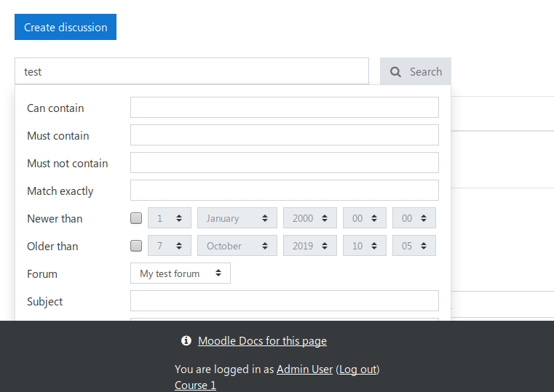Open the Older than hour dropdown showing 10
Viewport: 554px width, 392px height.
[x=365, y=246]
